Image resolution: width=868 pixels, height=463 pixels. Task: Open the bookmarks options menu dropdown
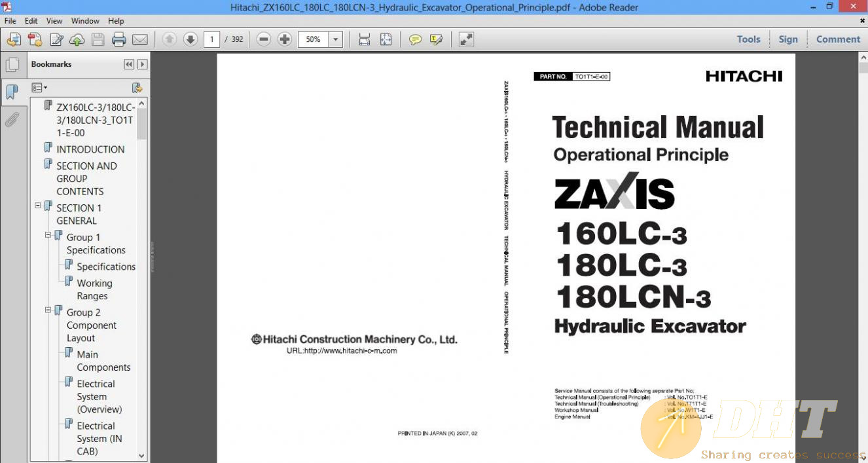point(39,87)
